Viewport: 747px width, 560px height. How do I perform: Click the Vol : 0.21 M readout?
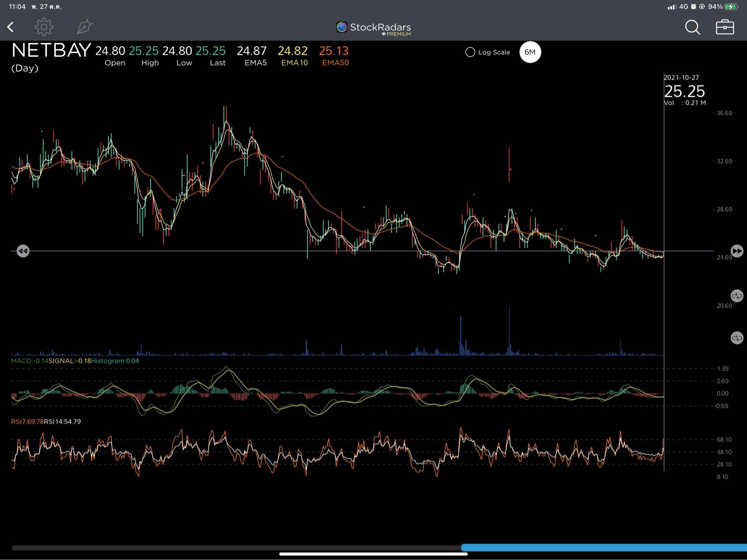point(685,103)
